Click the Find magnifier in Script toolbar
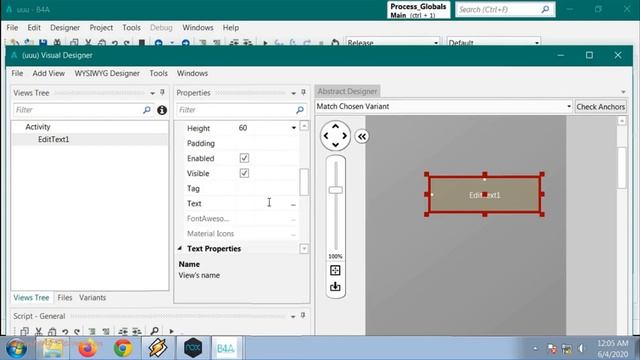The height and width of the screenshot is (360, 640). (x=154, y=331)
